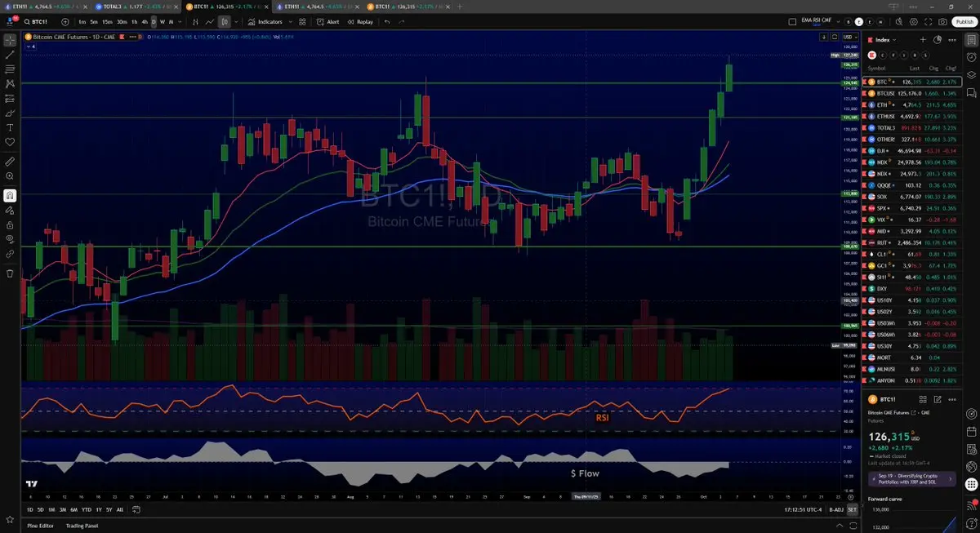Screen dimensions: 980x533
Task: Select the 1h timeframe
Action: (134, 22)
